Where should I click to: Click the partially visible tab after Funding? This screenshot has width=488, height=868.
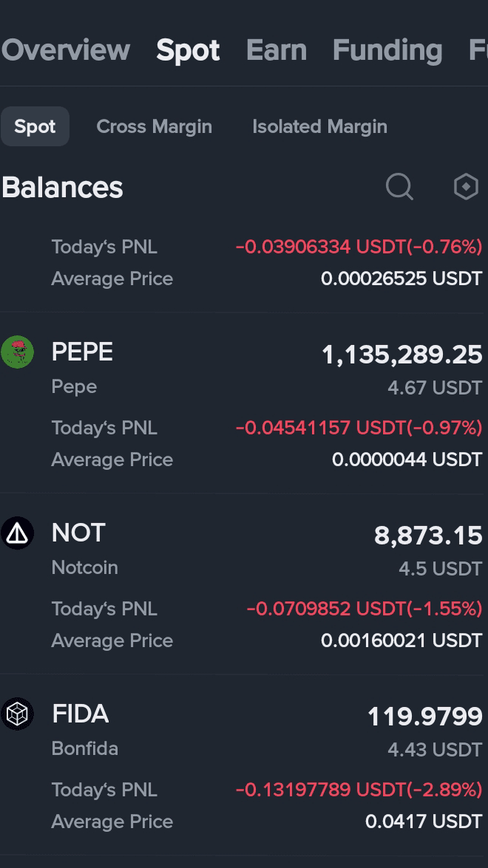(478, 50)
